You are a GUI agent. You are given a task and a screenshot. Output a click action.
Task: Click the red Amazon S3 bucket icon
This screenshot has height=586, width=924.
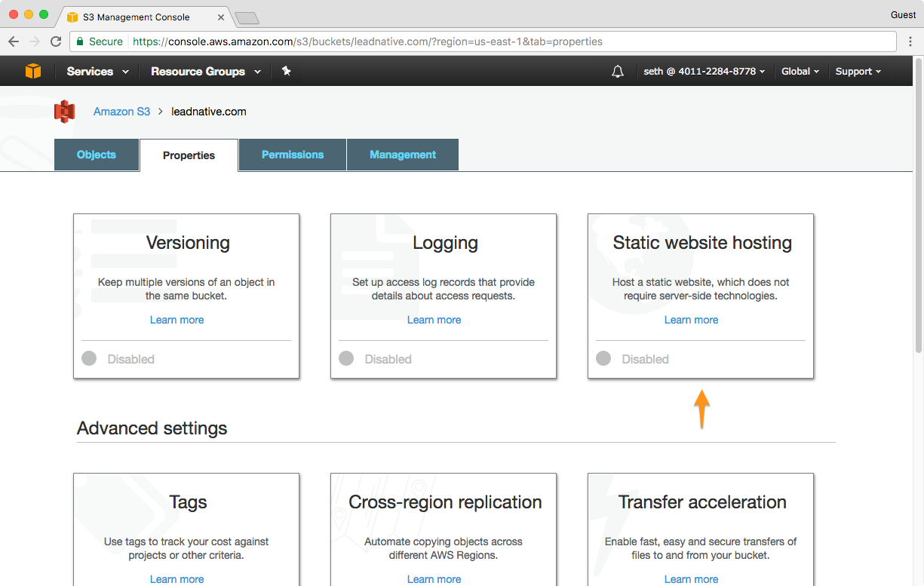(x=65, y=112)
